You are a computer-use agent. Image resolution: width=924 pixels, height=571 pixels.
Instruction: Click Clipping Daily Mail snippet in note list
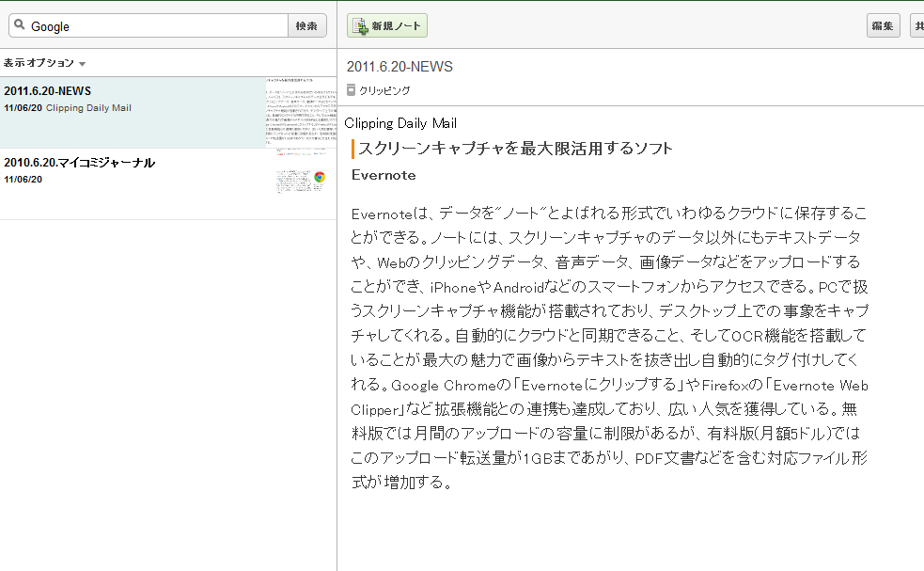coord(88,108)
